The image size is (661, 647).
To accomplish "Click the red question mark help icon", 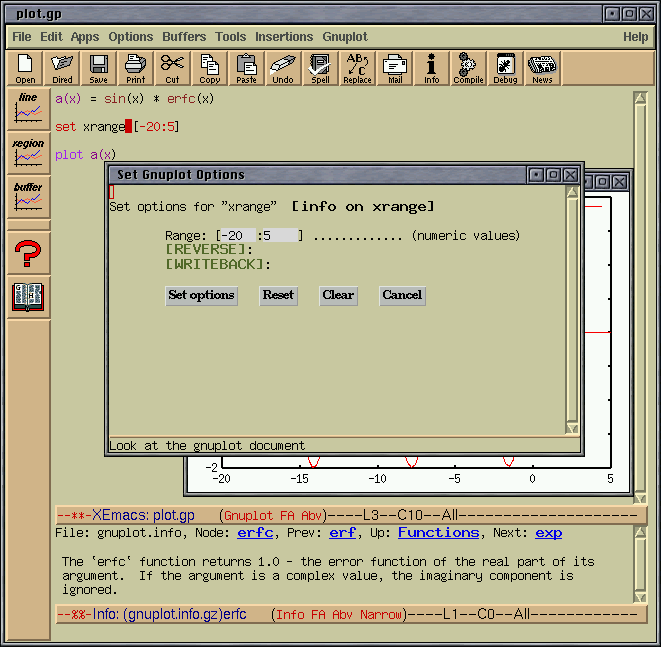I will [28, 253].
